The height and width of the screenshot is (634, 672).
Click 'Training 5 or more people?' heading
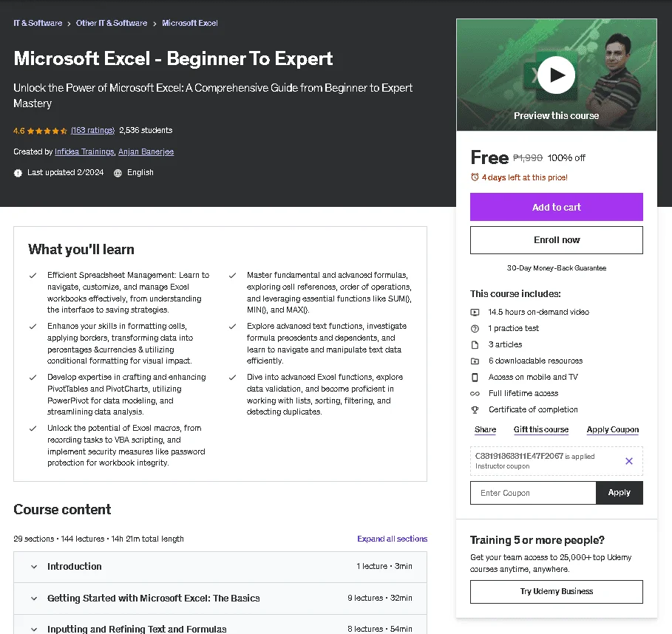tap(537, 540)
